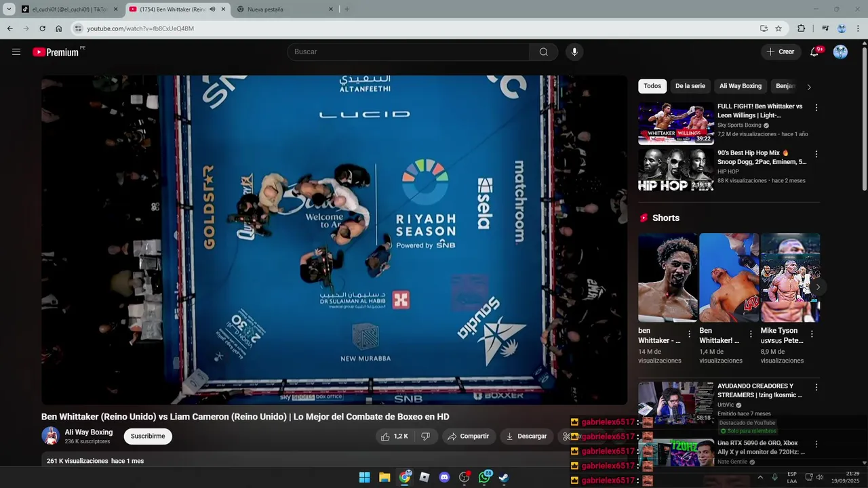Image resolution: width=868 pixels, height=488 pixels.
Task: Open 90's Best Hip Hop Mix thumbnail
Action: (676, 169)
